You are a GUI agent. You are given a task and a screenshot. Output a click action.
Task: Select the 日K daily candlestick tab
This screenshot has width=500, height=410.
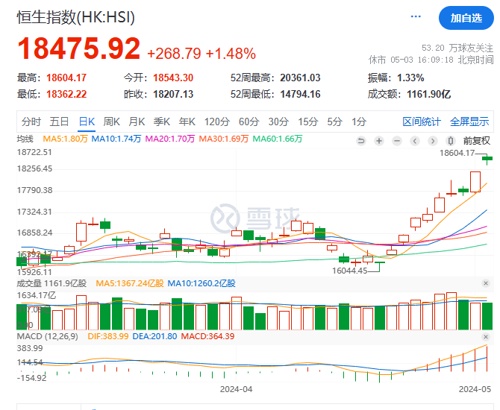point(87,122)
